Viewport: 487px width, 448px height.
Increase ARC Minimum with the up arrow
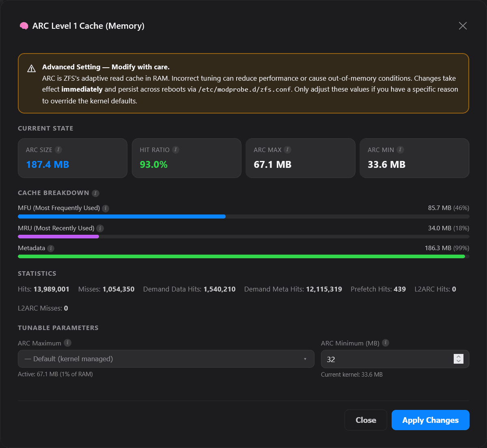[459, 356]
